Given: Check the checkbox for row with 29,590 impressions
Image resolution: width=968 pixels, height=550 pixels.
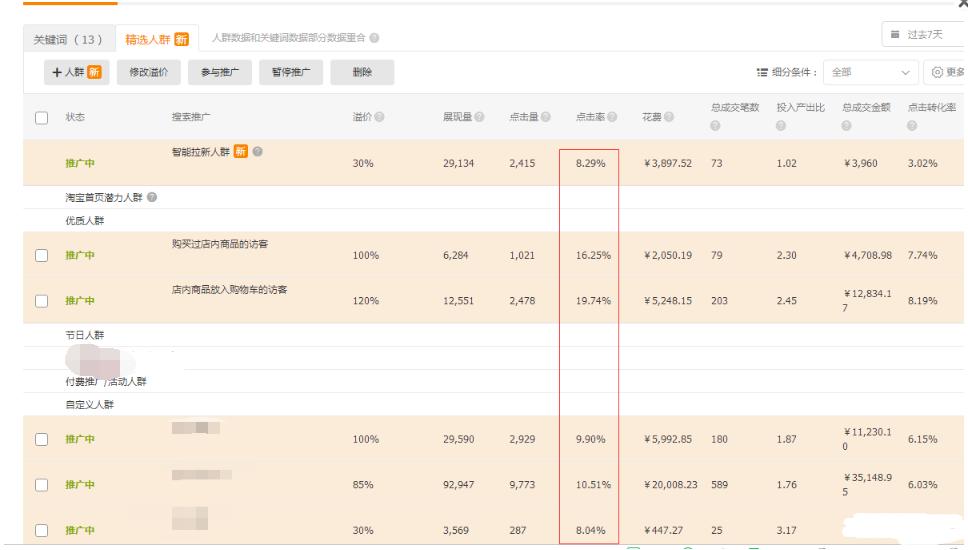Looking at the screenshot, I should [41, 440].
